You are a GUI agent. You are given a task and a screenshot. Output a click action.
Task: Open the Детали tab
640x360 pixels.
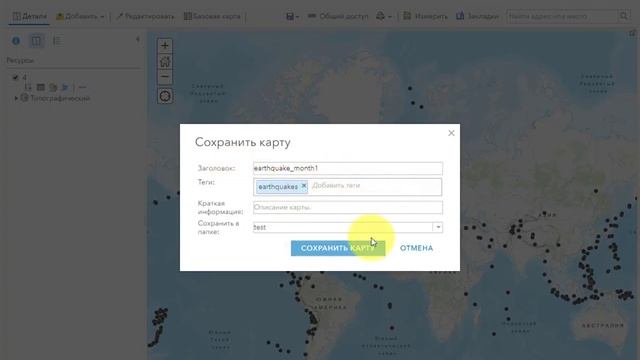pos(29,16)
